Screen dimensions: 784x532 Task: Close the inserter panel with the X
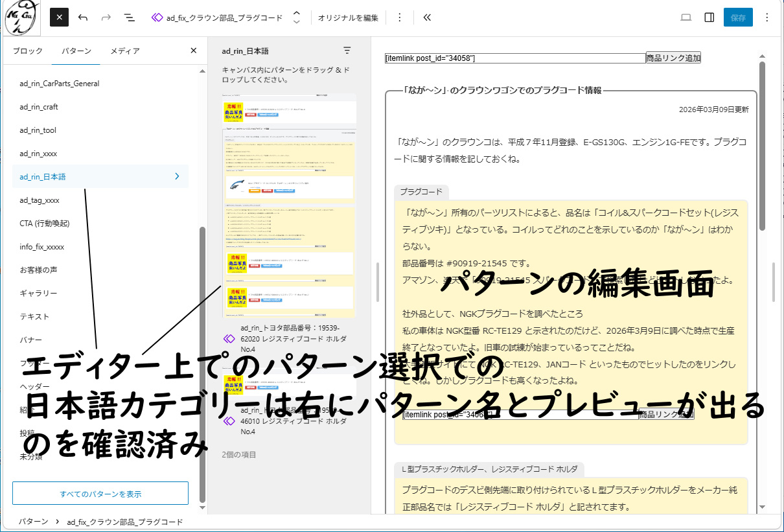click(x=193, y=51)
